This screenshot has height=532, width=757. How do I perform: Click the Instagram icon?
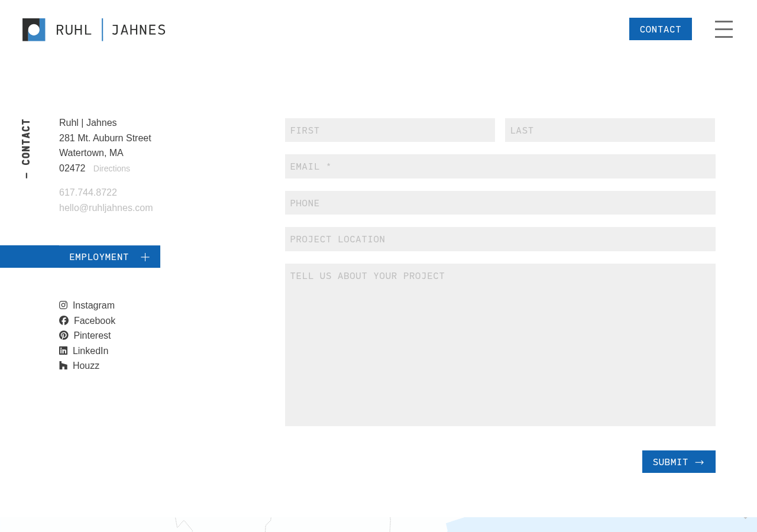pos(63,305)
